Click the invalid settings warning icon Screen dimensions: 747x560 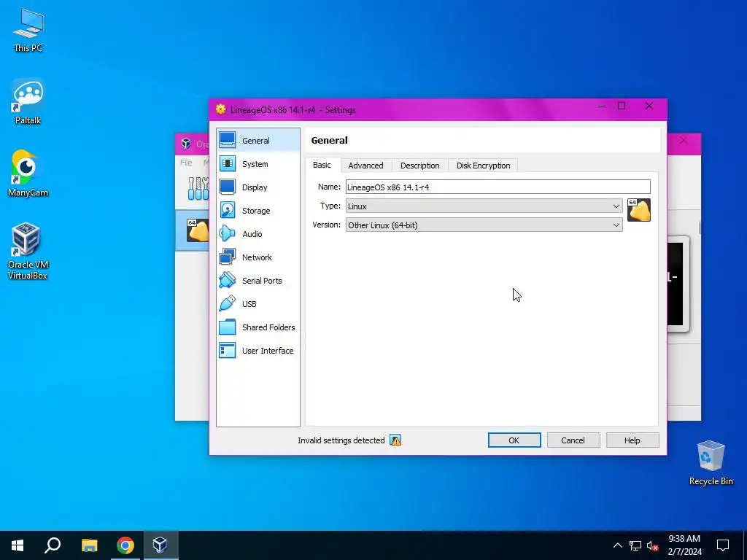pyautogui.click(x=395, y=440)
